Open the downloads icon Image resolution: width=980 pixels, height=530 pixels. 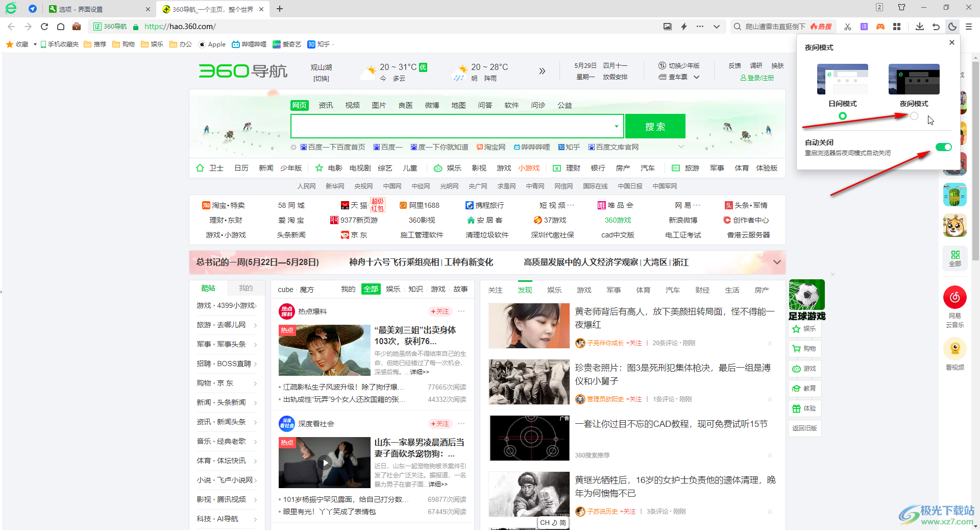pyautogui.click(x=920, y=27)
